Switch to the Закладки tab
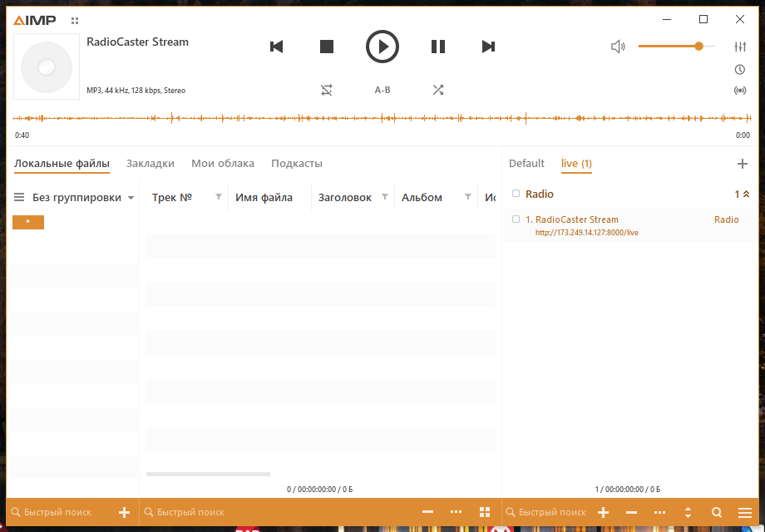Screen dimensions: 765x532 151,164
